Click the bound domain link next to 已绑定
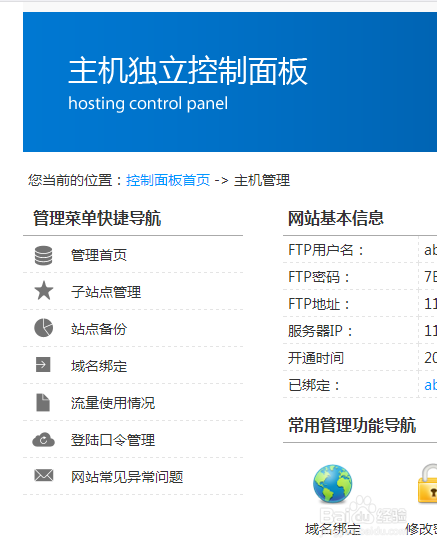The image size is (437, 549). point(430,385)
